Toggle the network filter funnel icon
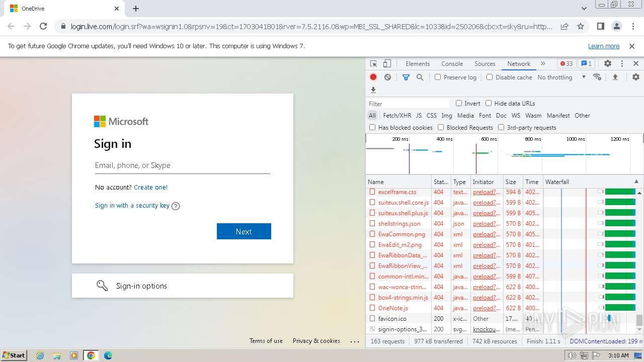 406,77
